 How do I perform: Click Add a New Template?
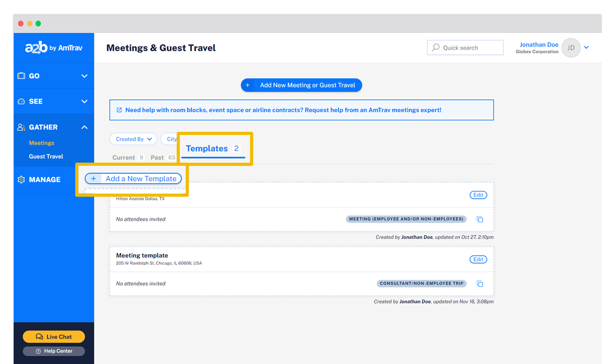click(133, 178)
